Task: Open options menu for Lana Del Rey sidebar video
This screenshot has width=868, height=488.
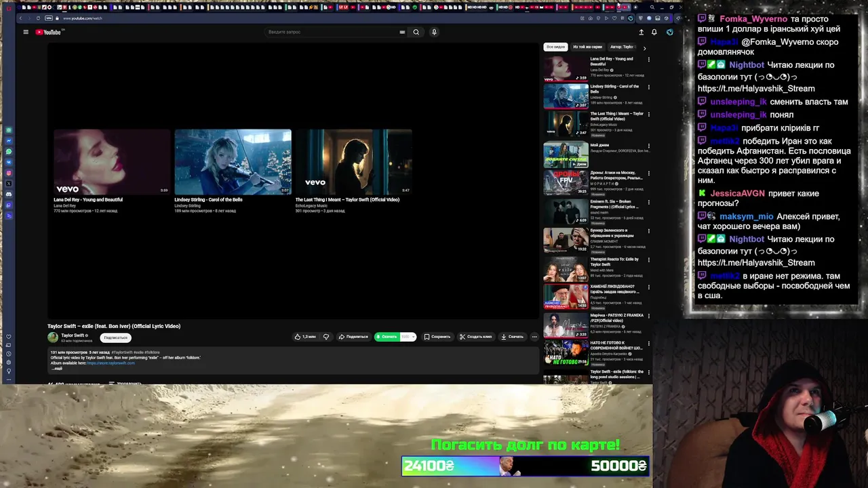Action: [648, 60]
